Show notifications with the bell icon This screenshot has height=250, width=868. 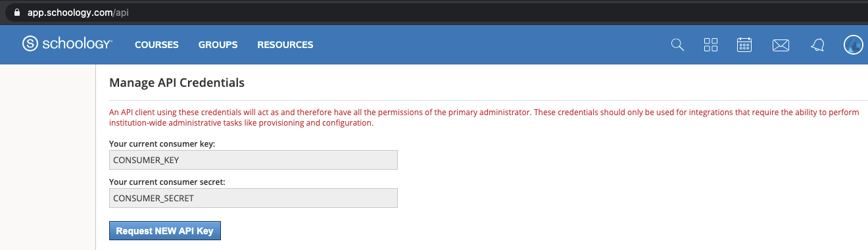[817, 45]
